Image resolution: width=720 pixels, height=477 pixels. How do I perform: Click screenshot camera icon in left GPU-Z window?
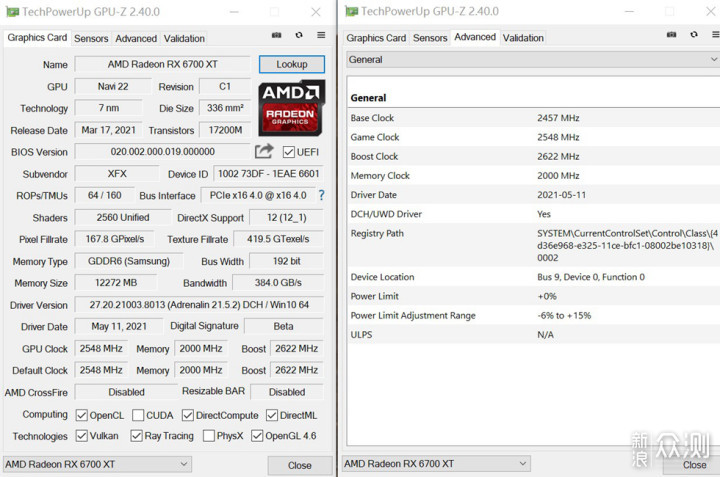tap(276, 35)
